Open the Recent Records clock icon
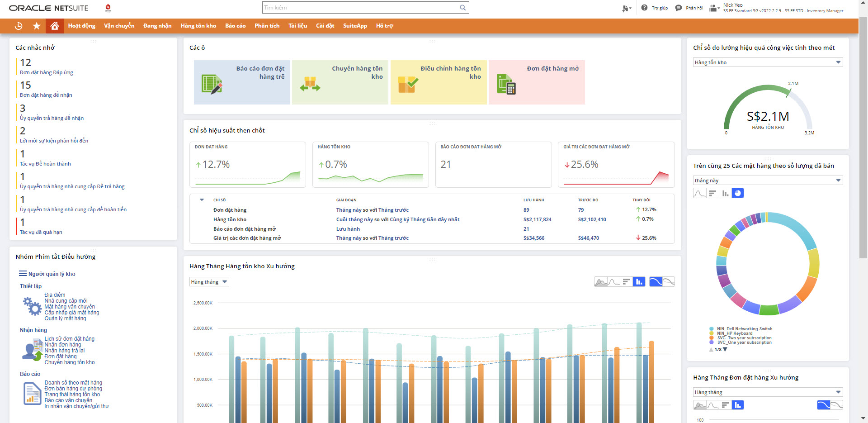Image resolution: width=868 pixels, height=423 pixels. pos(19,26)
